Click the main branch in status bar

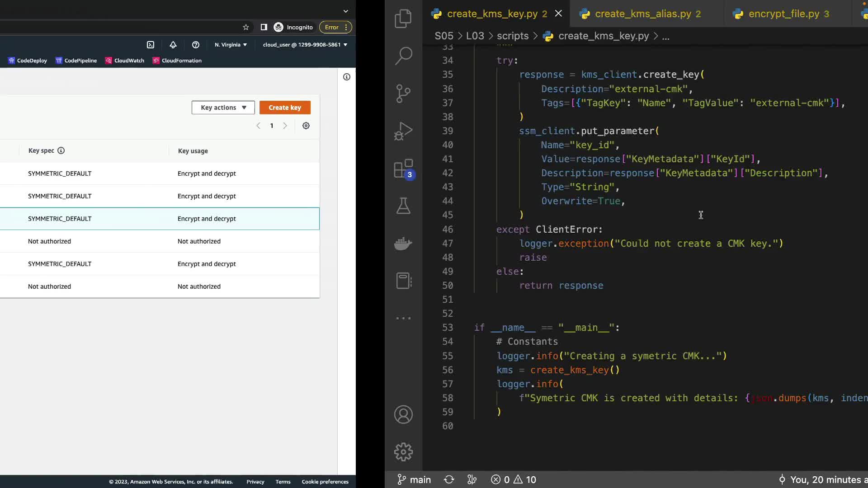(414, 480)
